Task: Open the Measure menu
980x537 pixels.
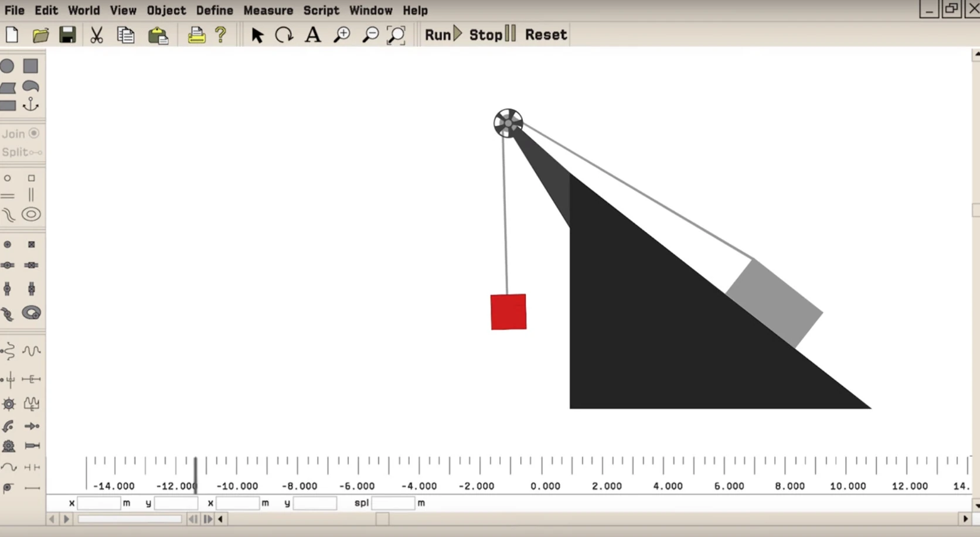Action: click(x=268, y=11)
